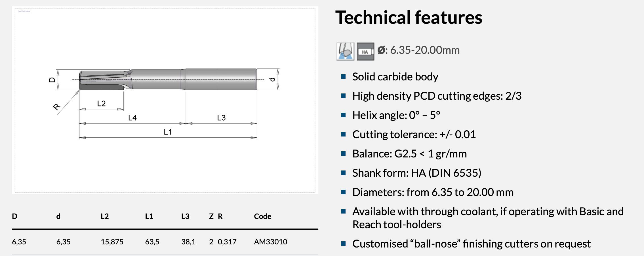644x256 pixels.
Task: Click the through-coolant tool icon
Action: [x=345, y=51]
